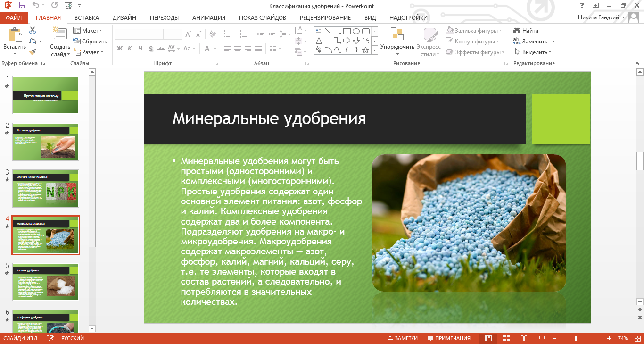Justify the paragraph text
The height and width of the screenshot is (344, 644).
(258, 49)
